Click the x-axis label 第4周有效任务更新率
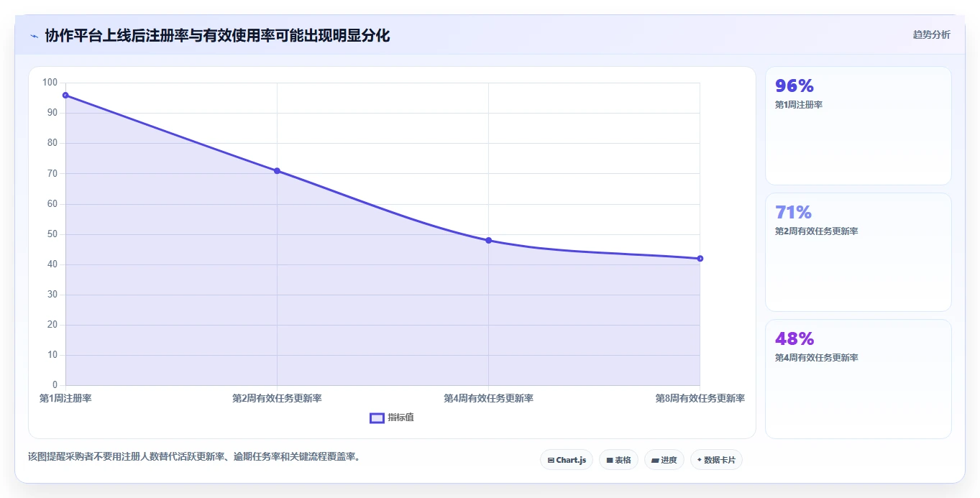Viewport: 980px width, 498px height. tap(488, 398)
